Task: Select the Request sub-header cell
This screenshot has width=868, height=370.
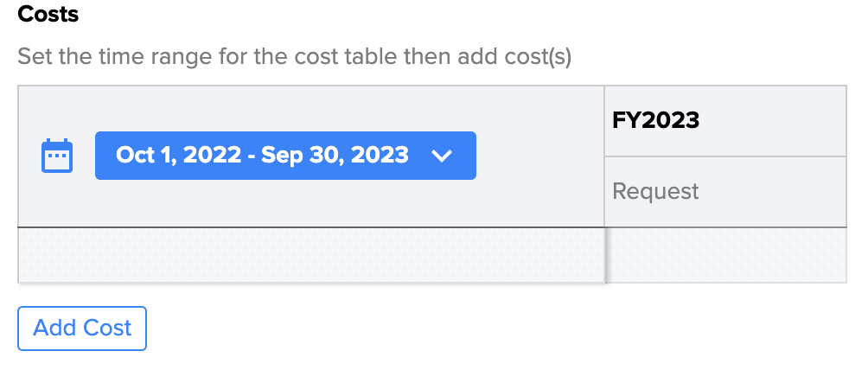Action: tap(725, 192)
